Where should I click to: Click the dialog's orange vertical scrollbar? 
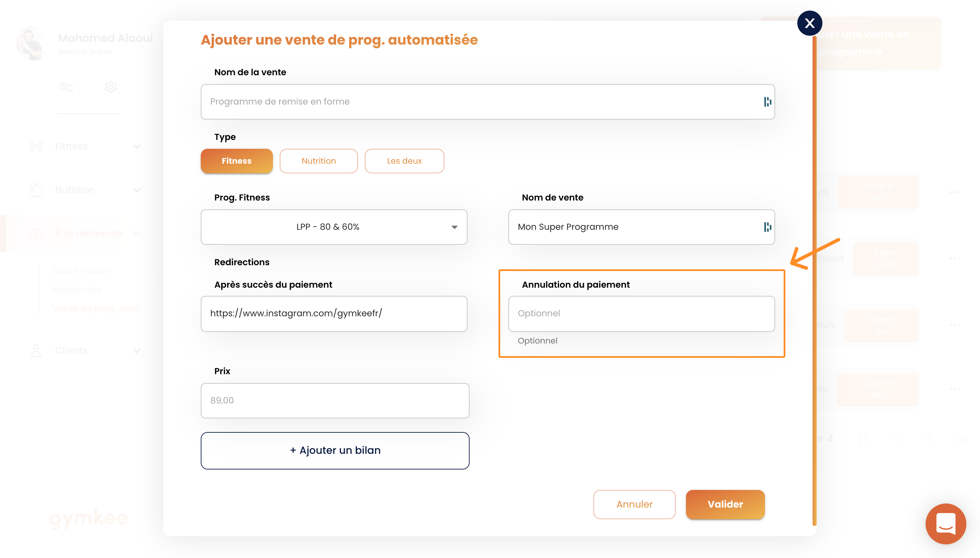(814, 280)
